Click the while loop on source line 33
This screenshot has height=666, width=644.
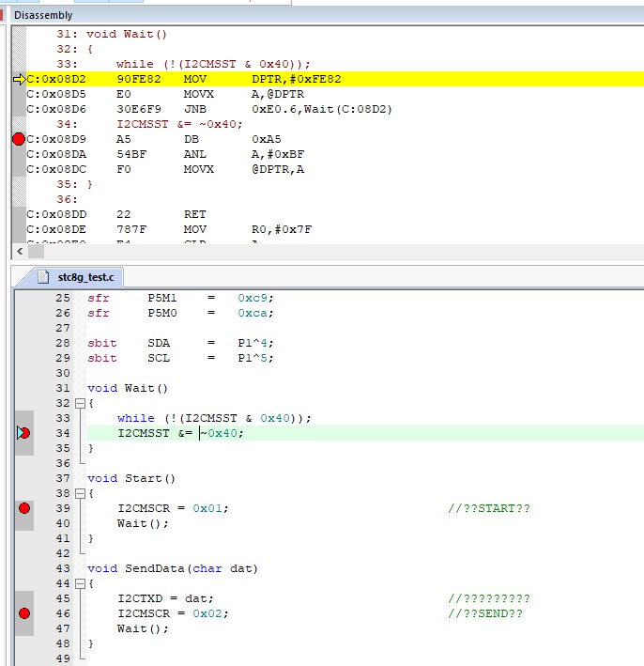pos(214,418)
